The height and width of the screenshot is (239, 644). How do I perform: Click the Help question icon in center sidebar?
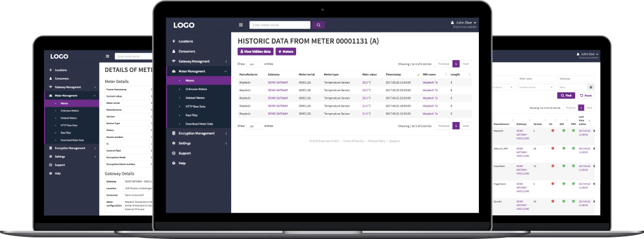[174, 163]
